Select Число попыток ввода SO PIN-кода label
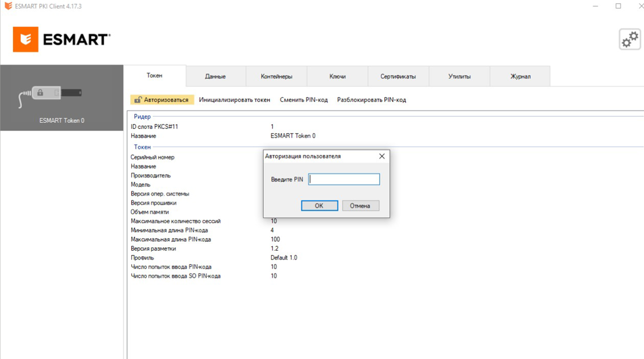The image size is (644, 359). [176, 276]
